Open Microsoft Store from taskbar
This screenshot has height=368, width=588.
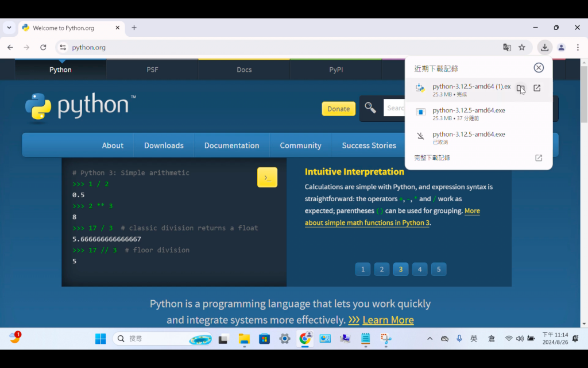pos(264,339)
